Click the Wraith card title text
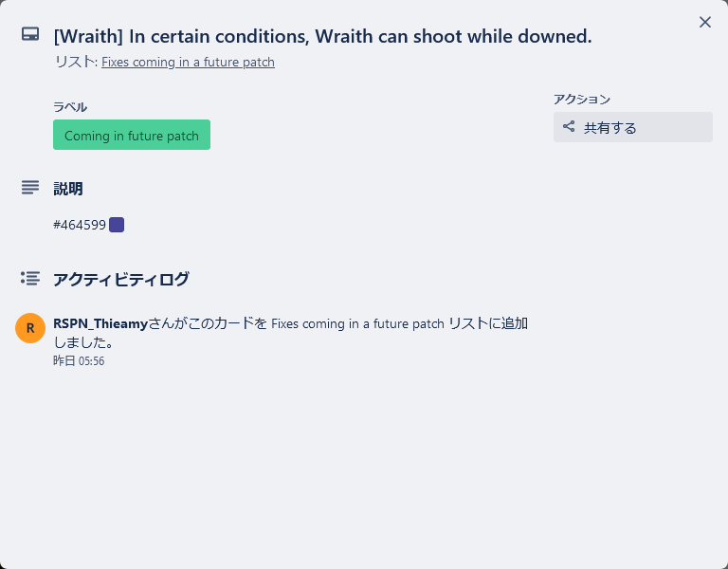The width and height of the screenshot is (728, 569). pyautogui.click(x=322, y=36)
